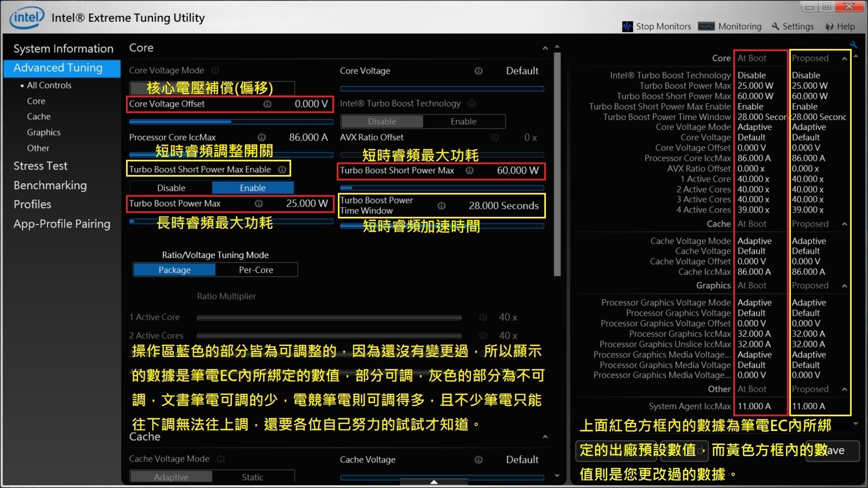Open info icon for Intel Turbo Boost Technology
868x488 pixels.
[472, 103]
